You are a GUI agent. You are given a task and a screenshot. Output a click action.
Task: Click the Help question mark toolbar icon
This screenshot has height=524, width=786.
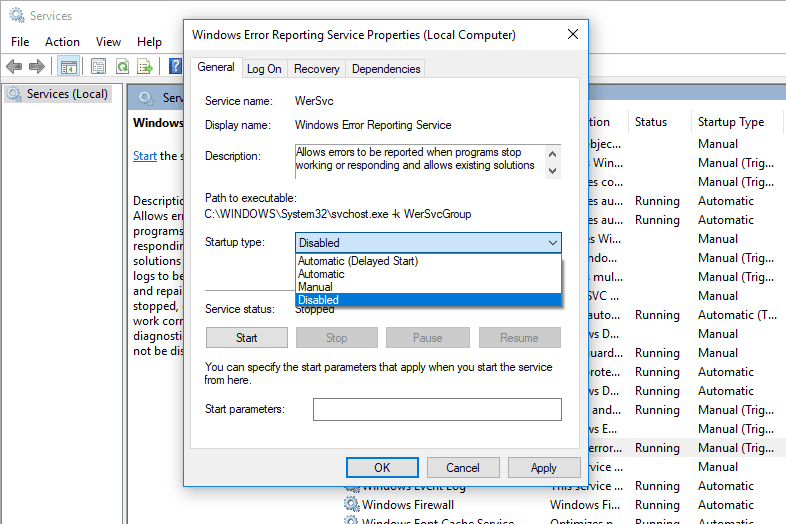(x=175, y=66)
